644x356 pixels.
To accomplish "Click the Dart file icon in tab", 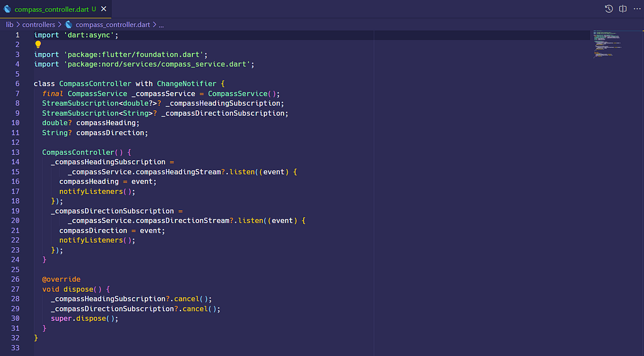I will [7, 9].
